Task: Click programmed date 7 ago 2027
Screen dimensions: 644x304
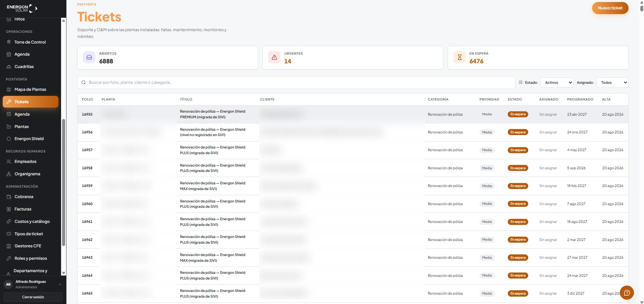Action: point(576,204)
